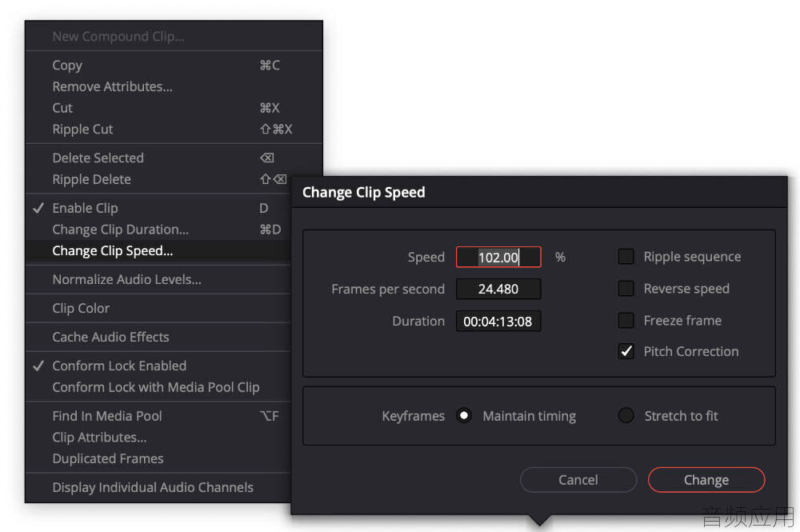800x532 pixels.
Task: Select Normalize Audio Levels menu entry
Action: click(x=158, y=279)
